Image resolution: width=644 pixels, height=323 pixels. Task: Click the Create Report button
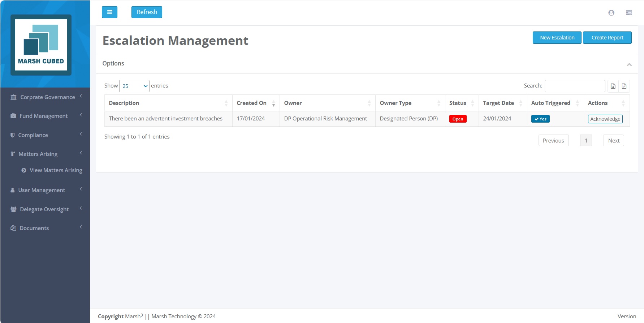coord(607,38)
